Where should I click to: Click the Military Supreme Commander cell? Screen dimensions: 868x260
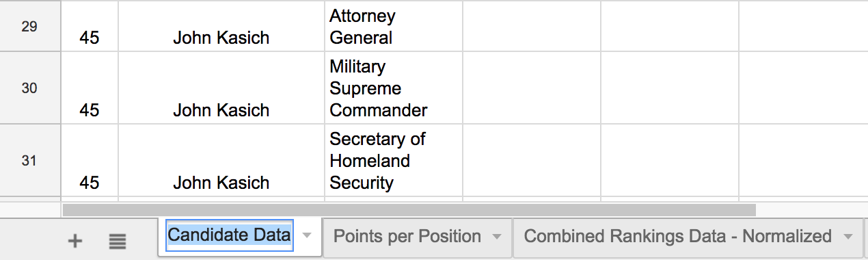click(394, 88)
